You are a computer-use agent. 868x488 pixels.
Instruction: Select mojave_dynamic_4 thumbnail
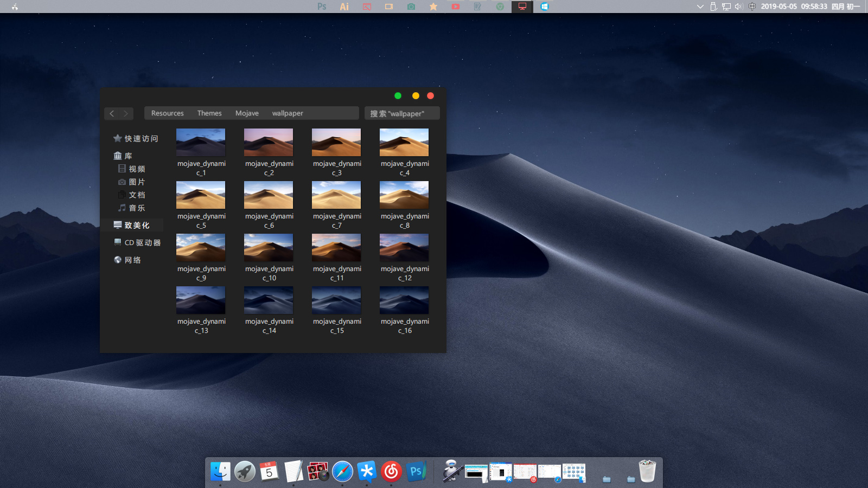click(404, 142)
